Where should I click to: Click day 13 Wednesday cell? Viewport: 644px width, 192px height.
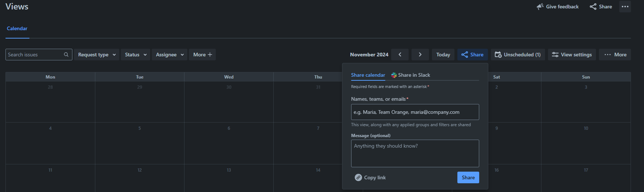[229, 178]
